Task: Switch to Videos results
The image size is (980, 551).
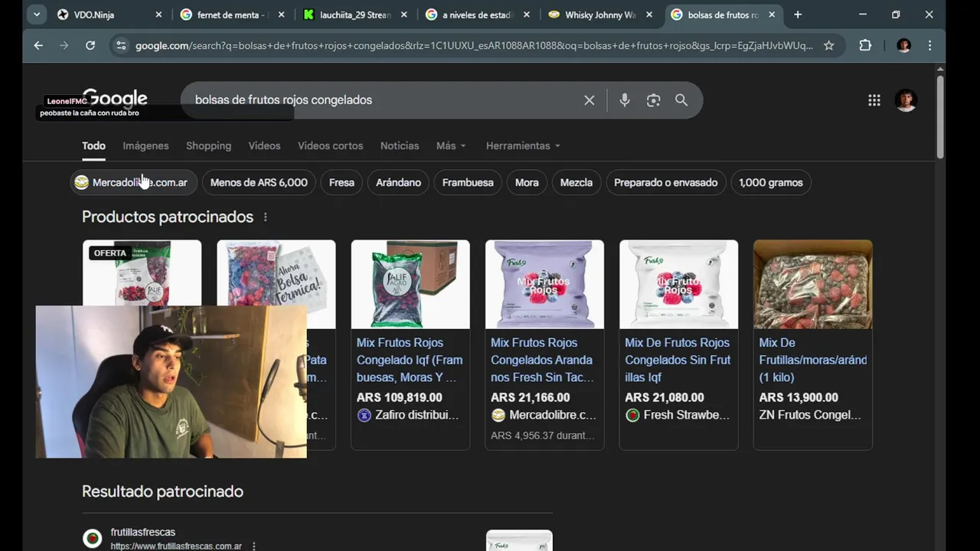Action: [x=264, y=145]
